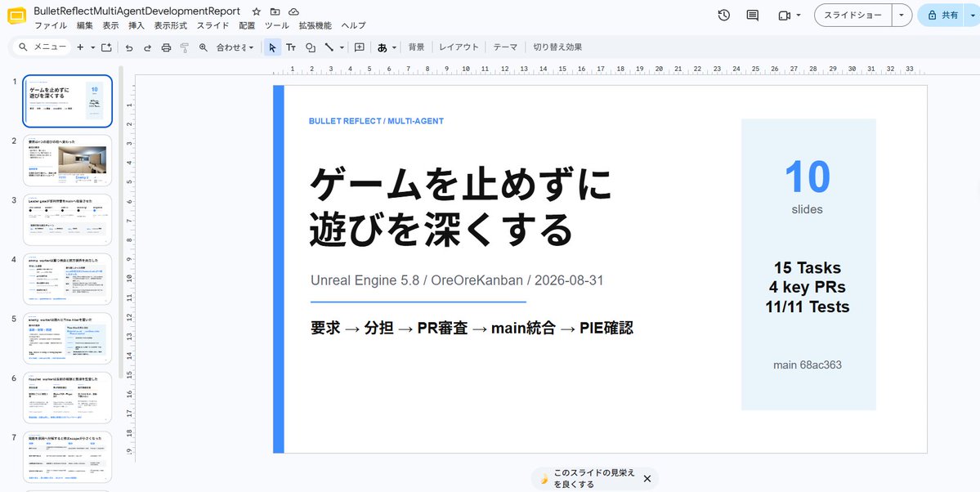Click the zoom magnifier tool
The width and height of the screenshot is (980, 492).
click(x=204, y=47)
